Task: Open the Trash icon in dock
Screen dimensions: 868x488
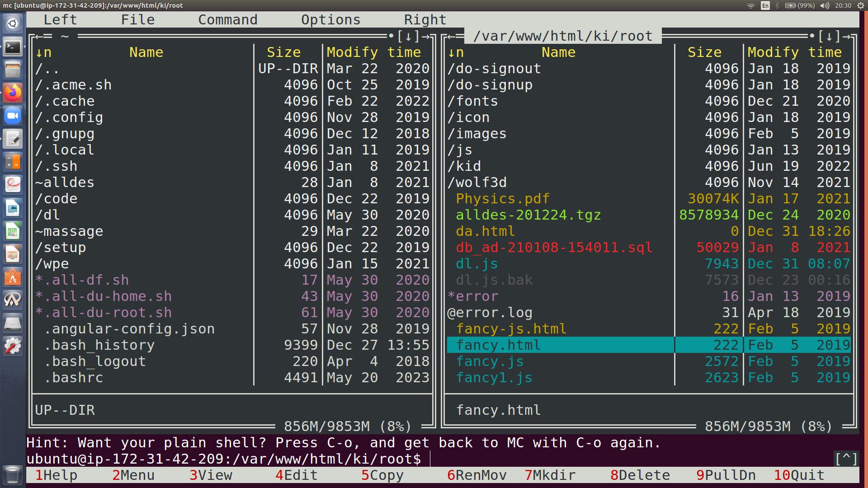Action: (x=13, y=475)
